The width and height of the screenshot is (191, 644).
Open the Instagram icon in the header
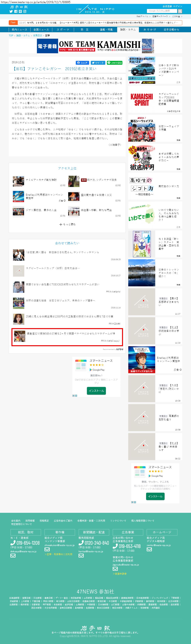(x=25, y=11)
